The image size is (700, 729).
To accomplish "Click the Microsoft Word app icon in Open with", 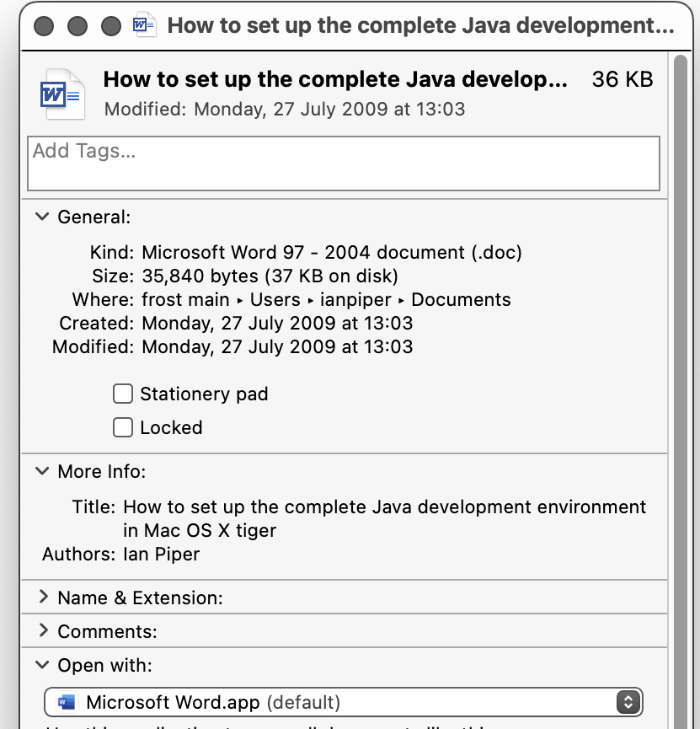I will click(x=67, y=702).
